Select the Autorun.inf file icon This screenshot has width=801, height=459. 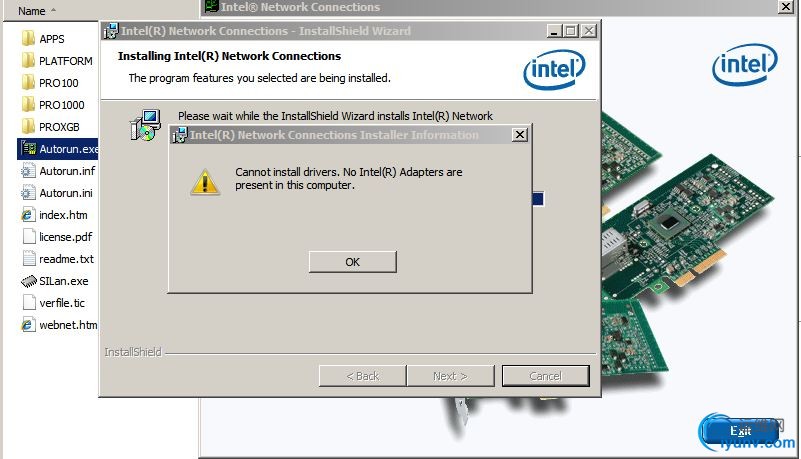pyautogui.click(x=28, y=171)
